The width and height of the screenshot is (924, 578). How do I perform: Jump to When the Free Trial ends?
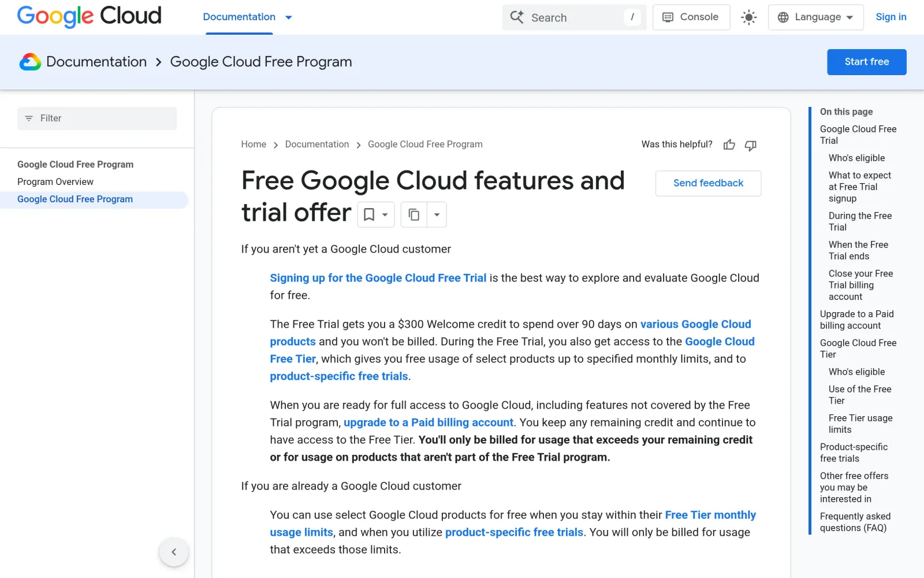(x=858, y=250)
